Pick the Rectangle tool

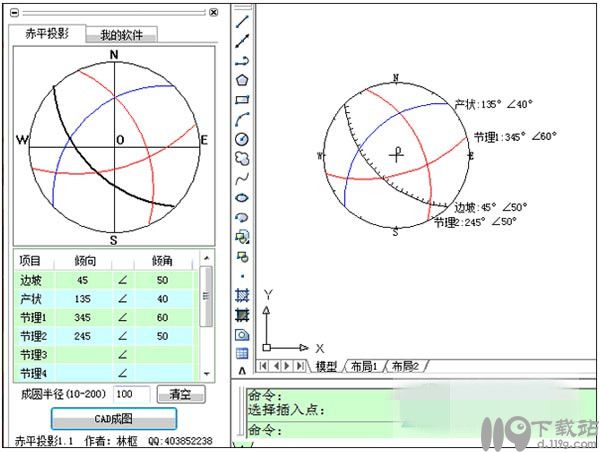coord(241,99)
